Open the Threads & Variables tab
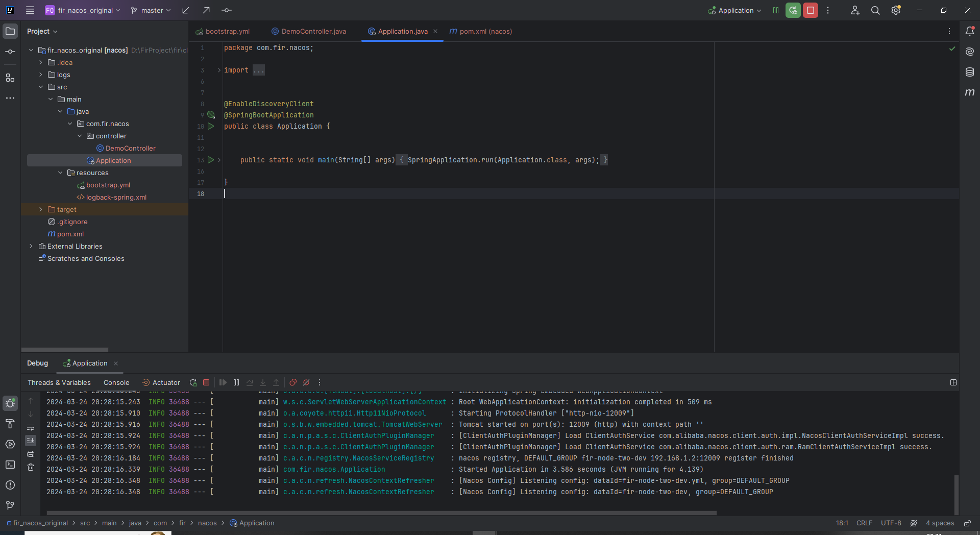Image resolution: width=980 pixels, height=535 pixels. point(59,382)
